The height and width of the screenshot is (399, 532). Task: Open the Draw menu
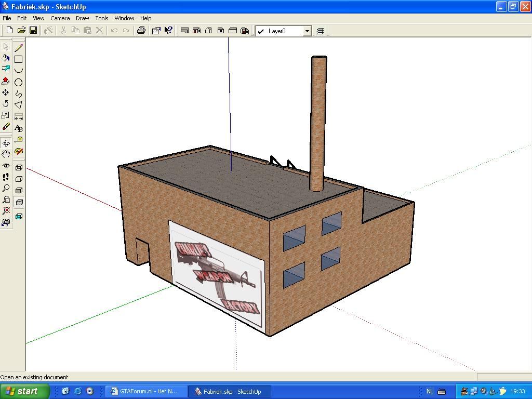pos(83,18)
